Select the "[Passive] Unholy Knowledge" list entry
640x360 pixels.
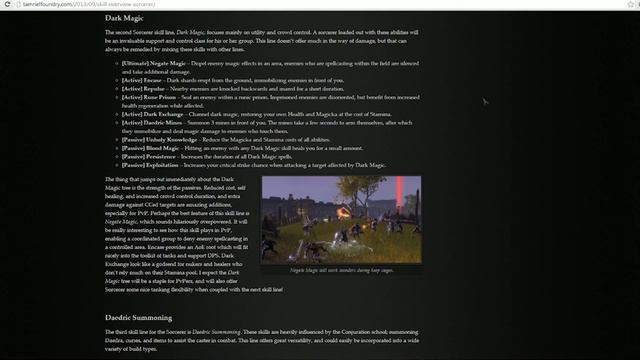point(226,140)
